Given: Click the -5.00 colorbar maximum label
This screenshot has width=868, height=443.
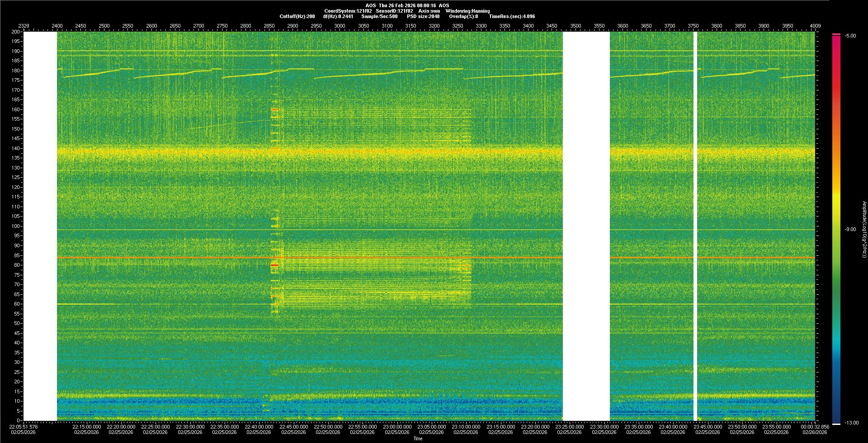Looking at the screenshot, I should 850,36.
